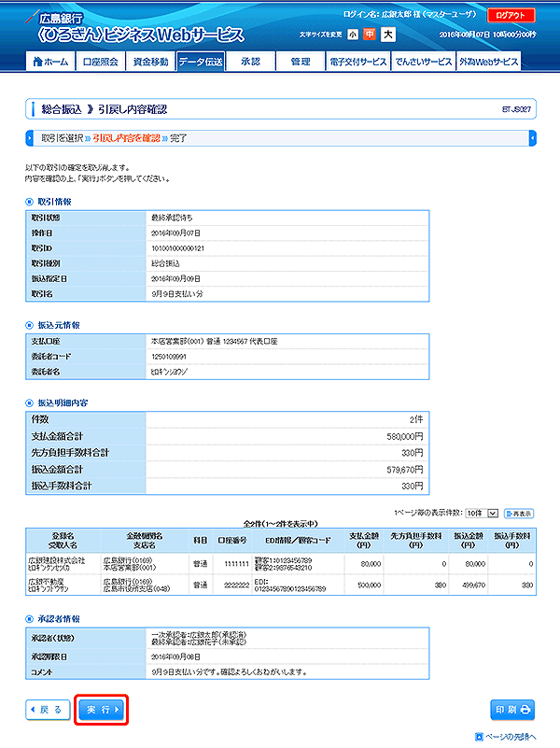Click the 振込指定日 value 2016年09月09日
560x748 pixels.
tap(175, 278)
